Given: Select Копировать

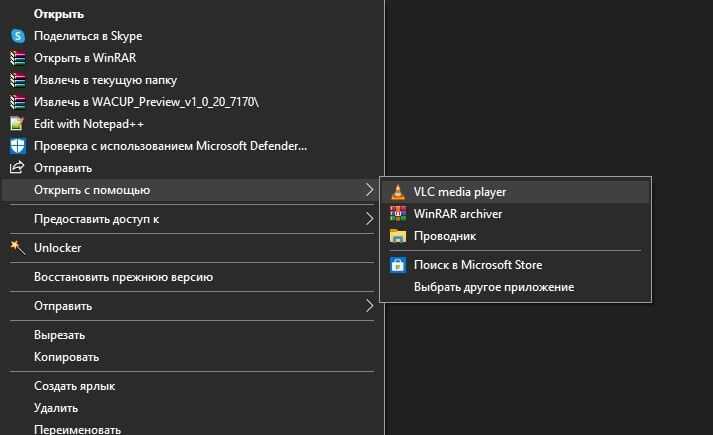Looking at the screenshot, I should [66, 357].
